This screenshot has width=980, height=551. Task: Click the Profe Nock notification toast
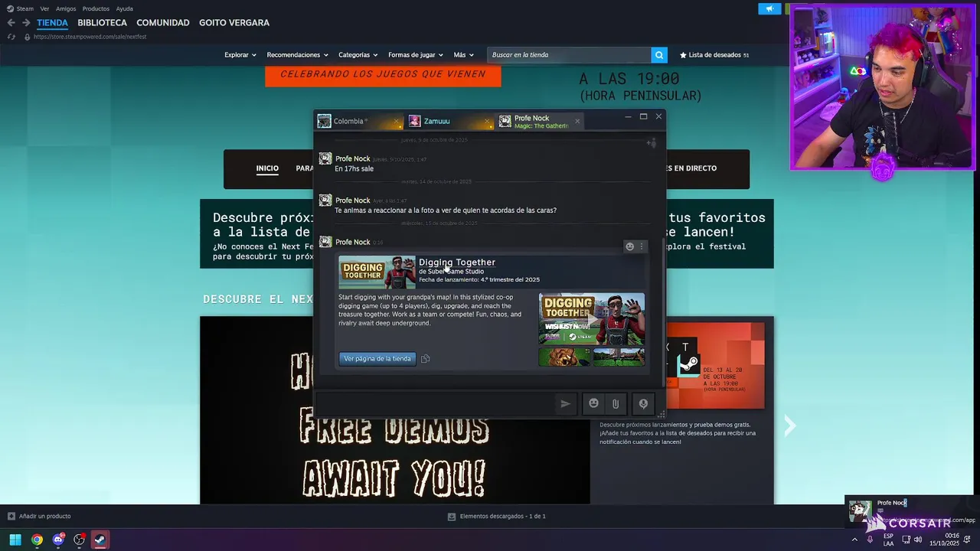911,511
